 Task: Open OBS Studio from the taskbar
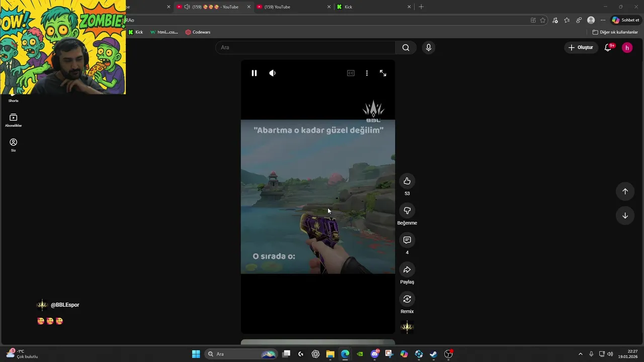coord(448,354)
